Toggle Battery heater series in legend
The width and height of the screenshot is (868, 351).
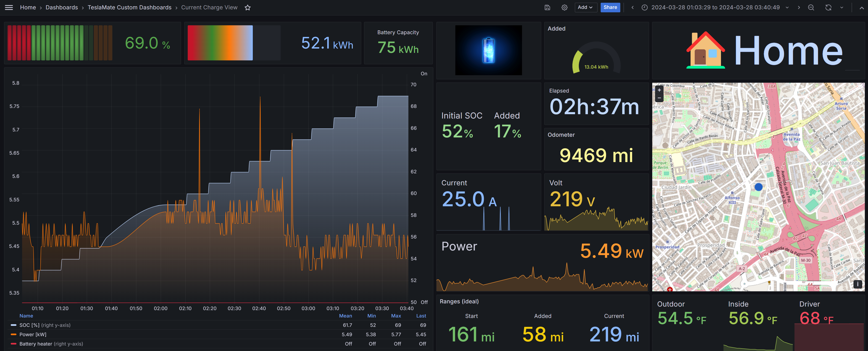(x=36, y=344)
